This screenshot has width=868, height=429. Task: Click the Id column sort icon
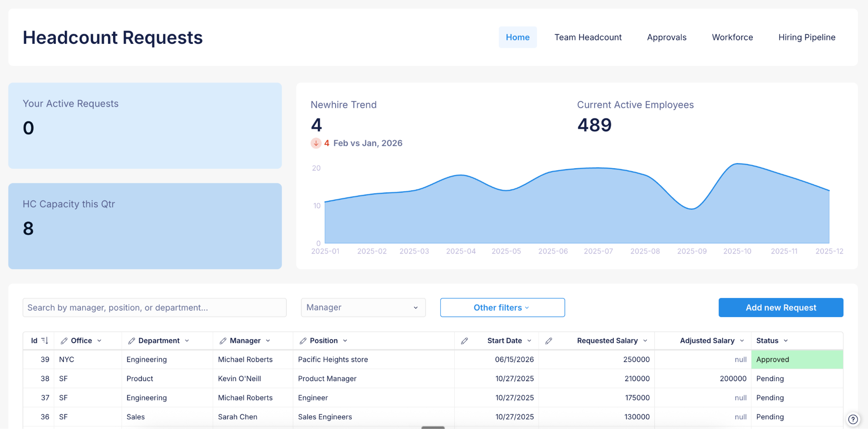[x=45, y=341]
